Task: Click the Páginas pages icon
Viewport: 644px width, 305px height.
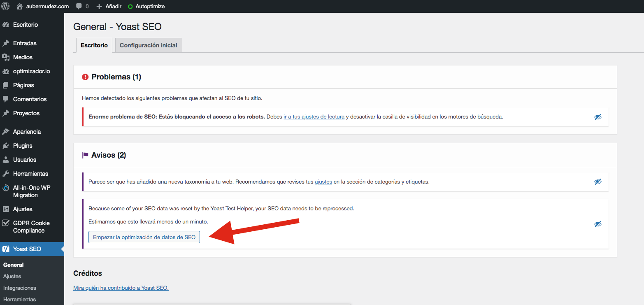Action: click(x=6, y=85)
